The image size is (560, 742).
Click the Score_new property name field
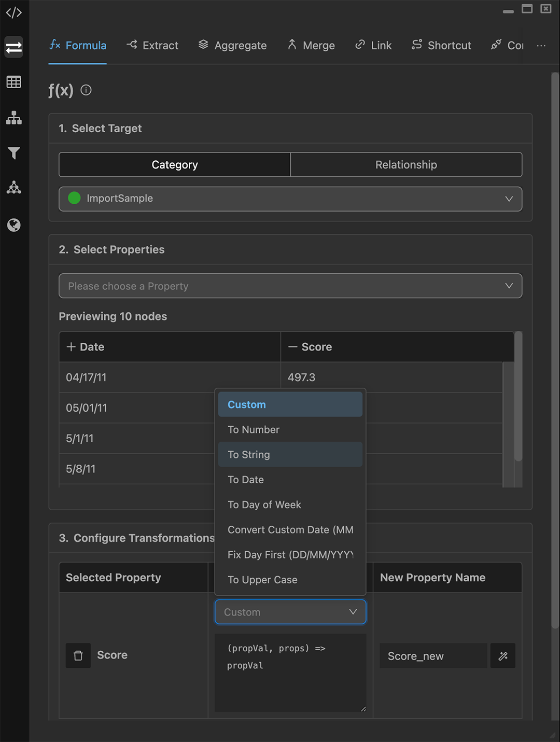[x=432, y=656]
